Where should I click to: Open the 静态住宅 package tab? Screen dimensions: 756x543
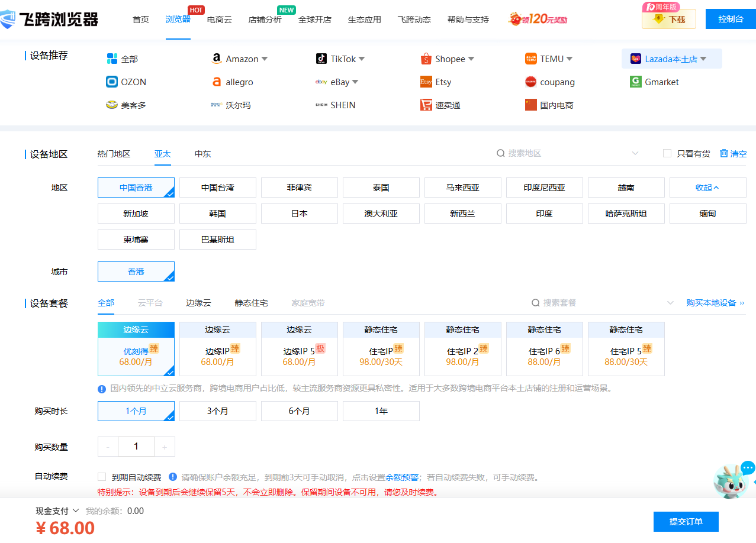tap(251, 303)
